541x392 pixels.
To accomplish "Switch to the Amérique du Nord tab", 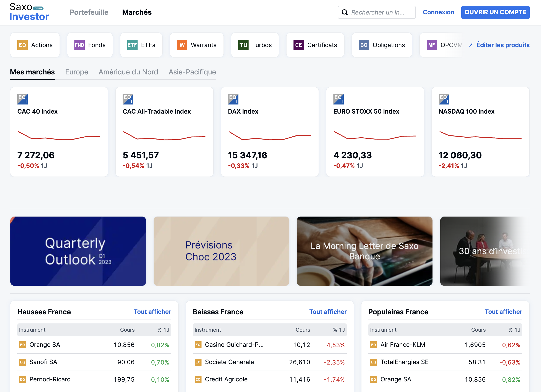I will tap(128, 72).
